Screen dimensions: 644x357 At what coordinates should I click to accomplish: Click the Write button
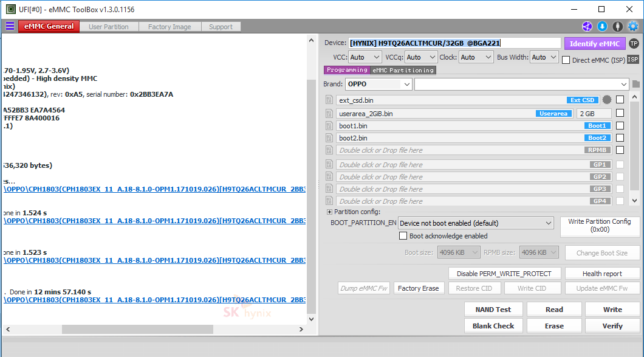(x=612, y=310)
